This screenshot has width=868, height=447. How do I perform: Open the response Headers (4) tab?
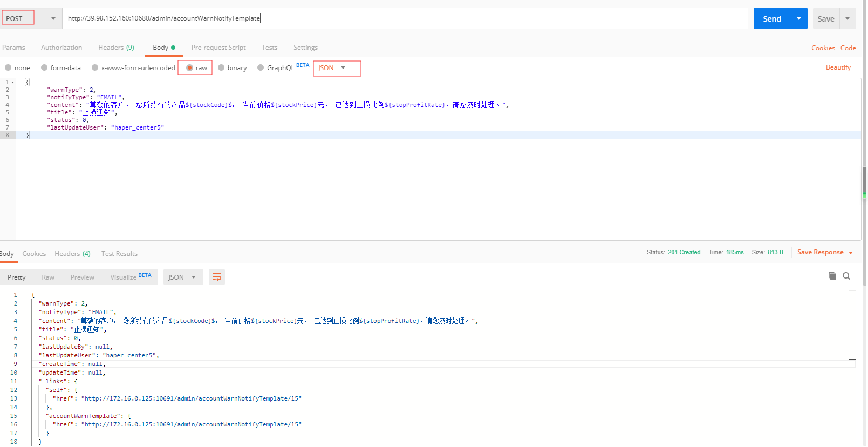[x=72, y=254]
